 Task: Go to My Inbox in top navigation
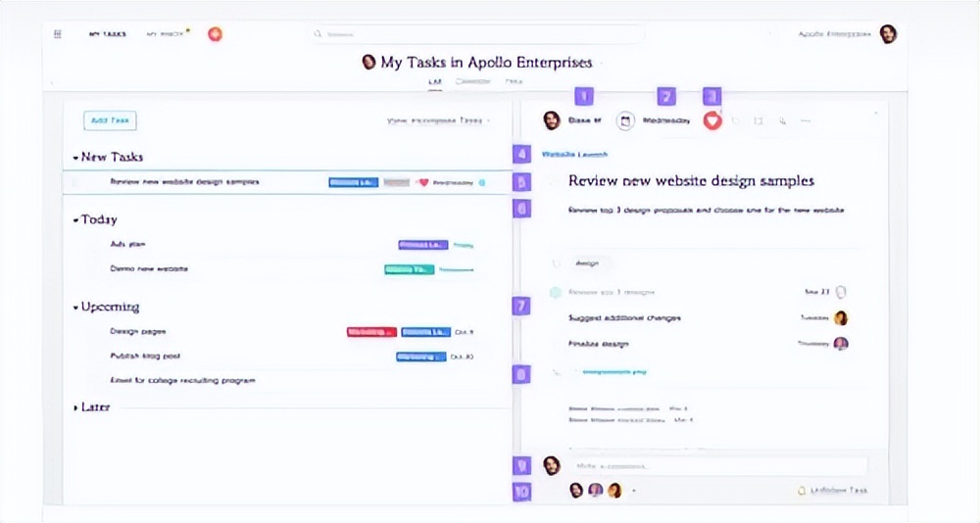coord(165,33)
